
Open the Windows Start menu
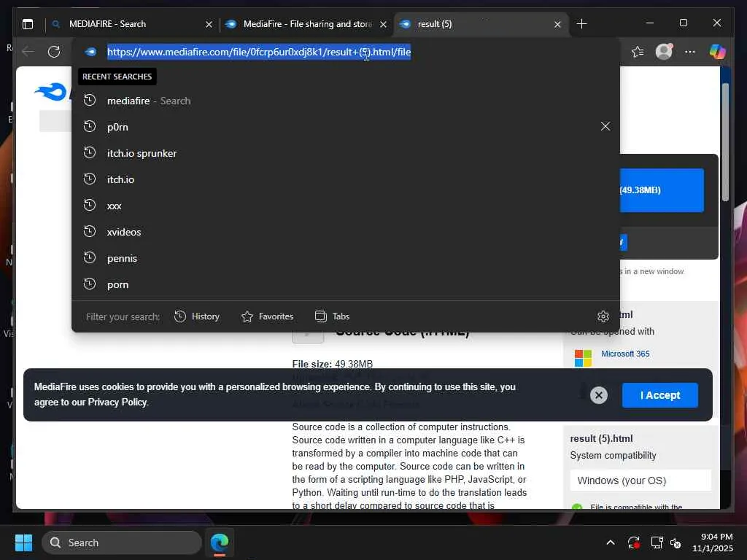pos(23,542)
